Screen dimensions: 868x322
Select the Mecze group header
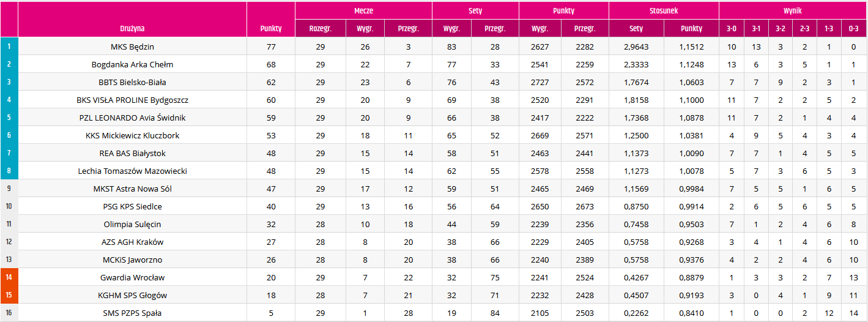[x=363, y=10]
